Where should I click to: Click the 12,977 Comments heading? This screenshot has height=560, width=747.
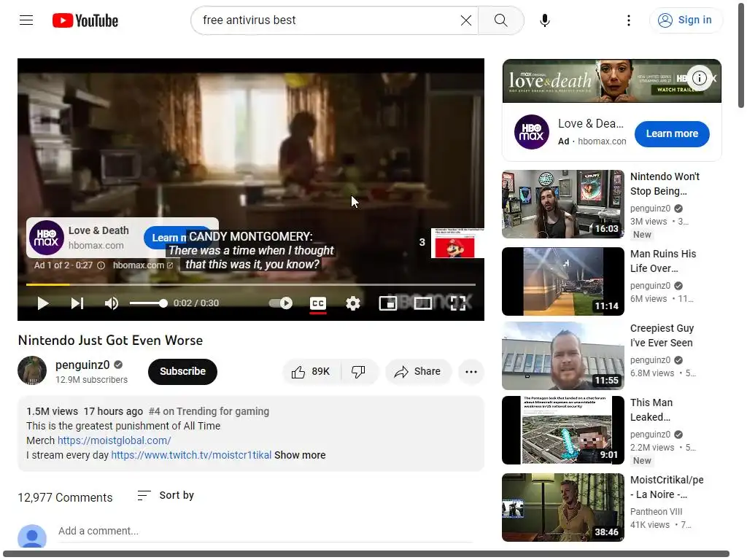tap(65, 497)
